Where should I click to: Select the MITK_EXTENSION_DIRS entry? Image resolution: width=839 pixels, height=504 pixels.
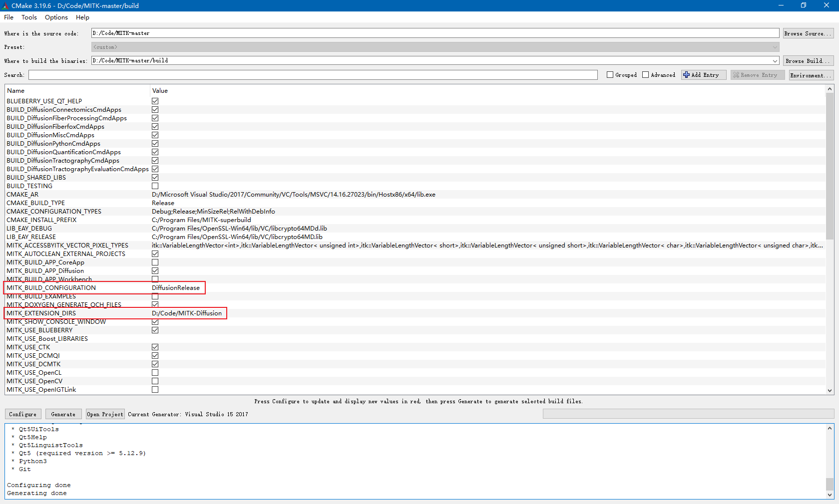coord(41,313)
